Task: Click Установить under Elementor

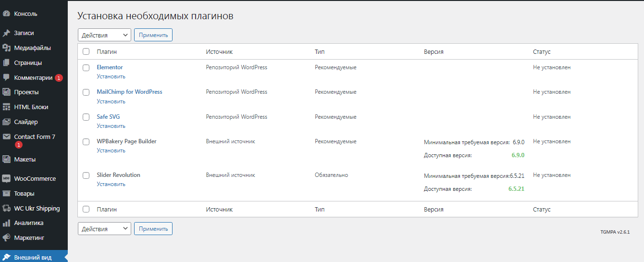Action: (111, 76)
